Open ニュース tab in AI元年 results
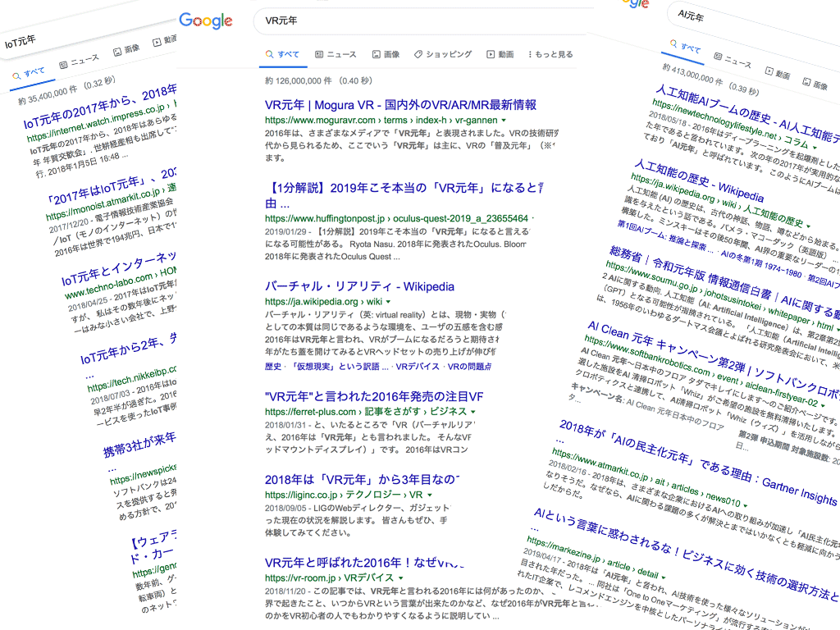840x630 pixels. coord(733,61)
